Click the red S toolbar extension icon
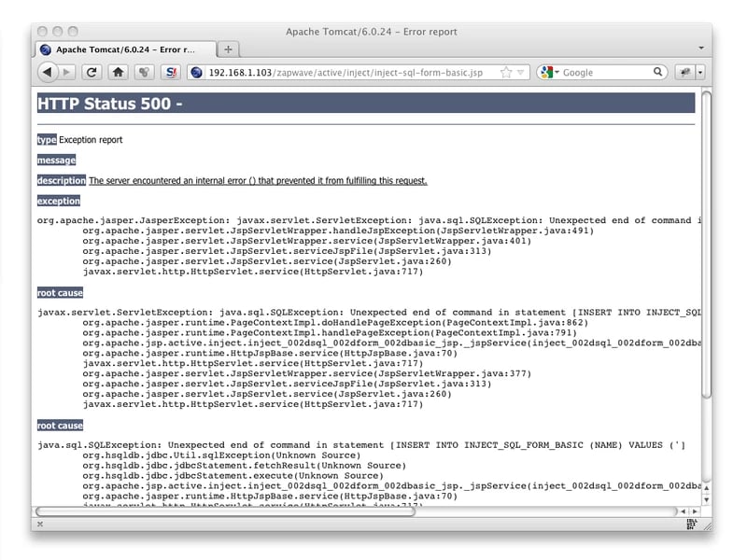The image size is (747, 560). pyautogui.click(x=171, y=72)
